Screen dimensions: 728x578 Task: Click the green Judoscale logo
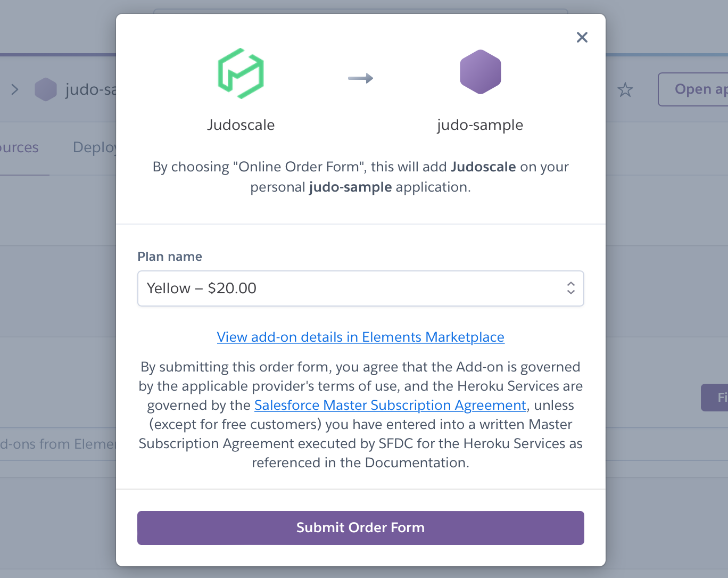click(x=241, y=73)
